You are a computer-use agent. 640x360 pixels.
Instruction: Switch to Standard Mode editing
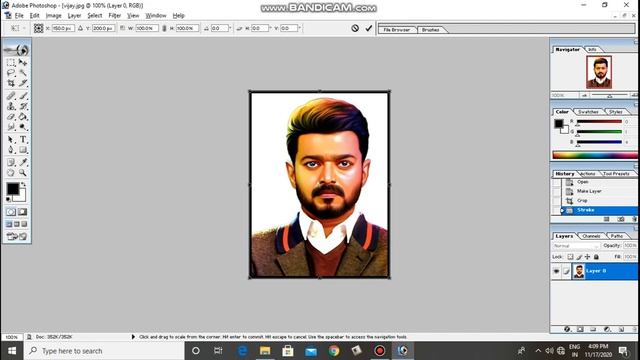point(11,212)
